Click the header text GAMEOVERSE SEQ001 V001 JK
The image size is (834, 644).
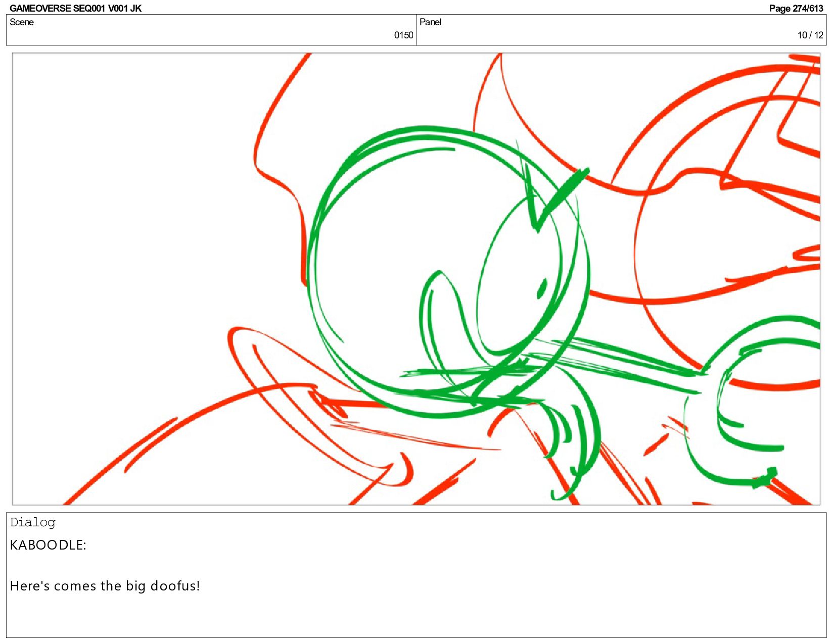tap(75, 8)
